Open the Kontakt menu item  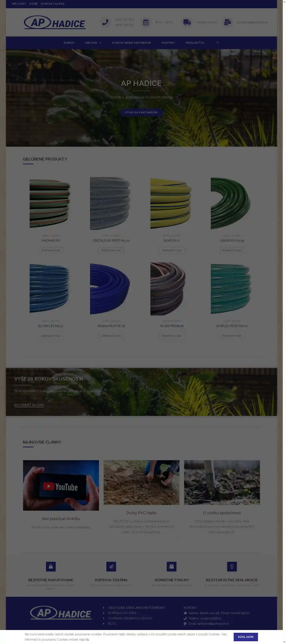pyautogui.click(x=168, y=43)
